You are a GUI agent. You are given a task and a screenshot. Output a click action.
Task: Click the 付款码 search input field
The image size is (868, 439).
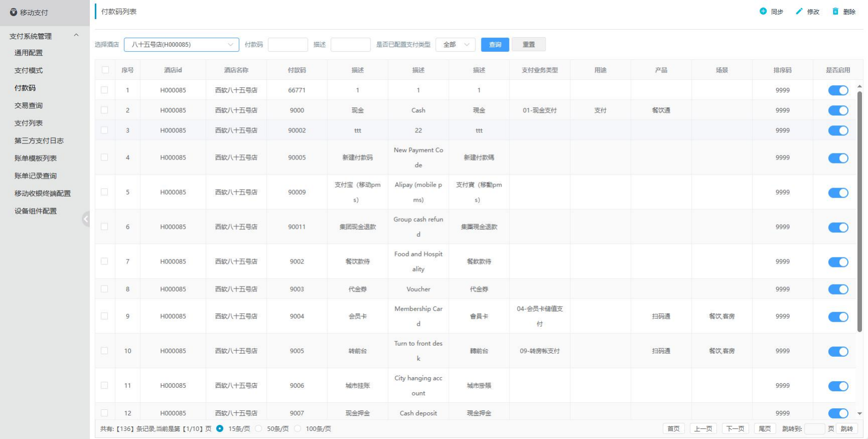click(288, 45)
